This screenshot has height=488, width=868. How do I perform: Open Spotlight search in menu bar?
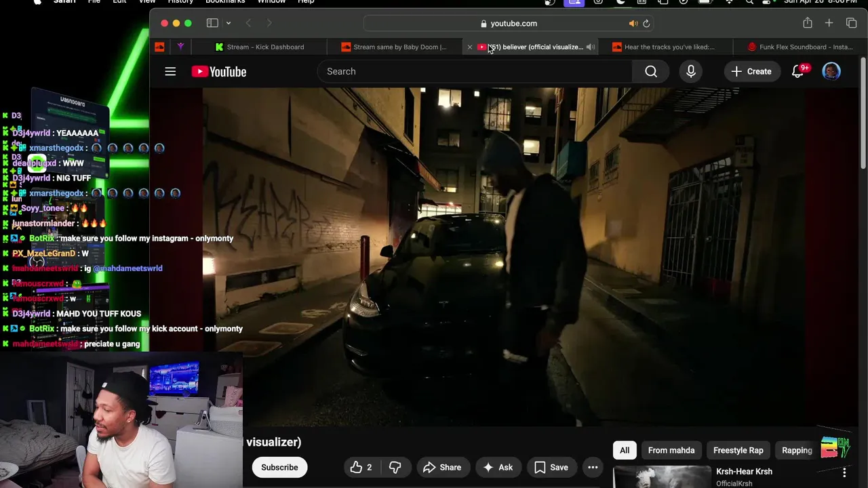(x=749, y=2)
